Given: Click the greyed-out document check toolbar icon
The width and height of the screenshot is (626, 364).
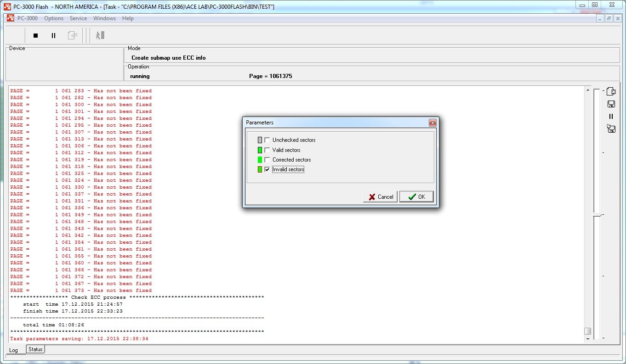Looking at the screenshot, I should click(x=72, y=35).
